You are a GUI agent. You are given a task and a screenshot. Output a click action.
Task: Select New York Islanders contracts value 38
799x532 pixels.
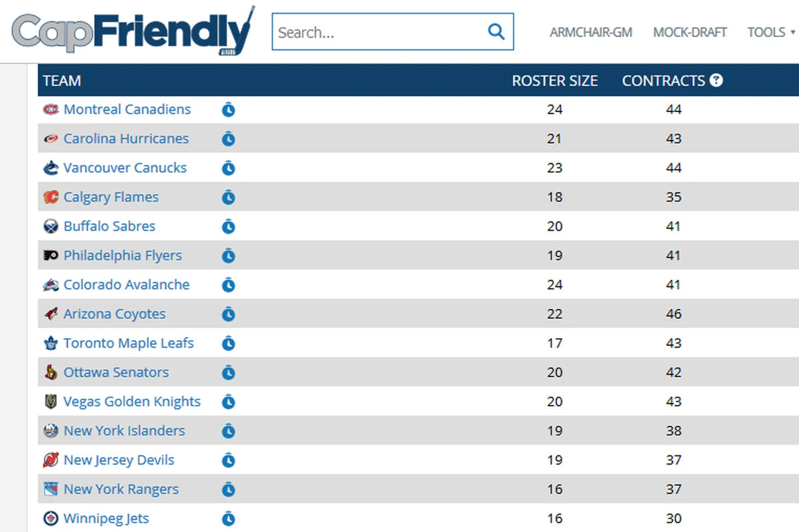[x=674, y=431]
